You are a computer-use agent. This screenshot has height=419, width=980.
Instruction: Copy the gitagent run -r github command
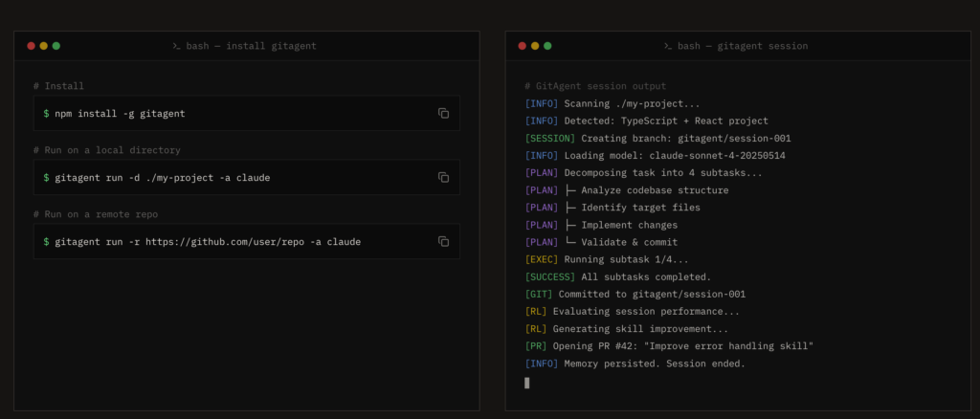[x=443, y=241]
